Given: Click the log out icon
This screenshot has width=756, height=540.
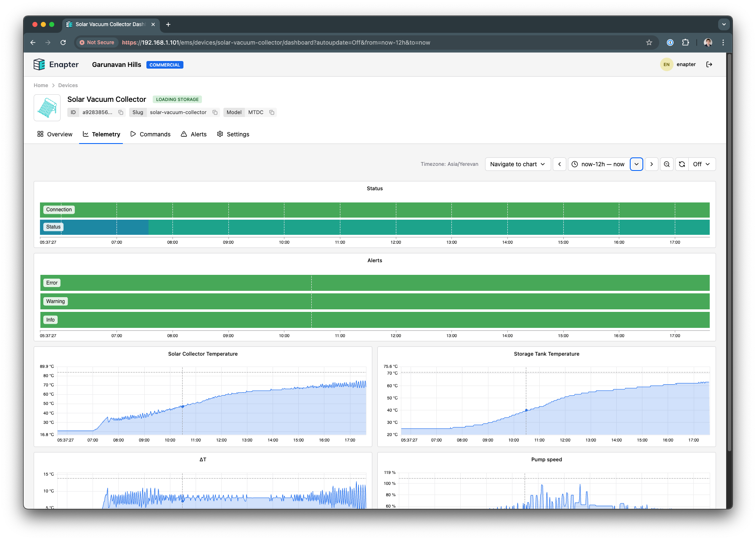Looking at the screenshot, I should click(709, 64).
